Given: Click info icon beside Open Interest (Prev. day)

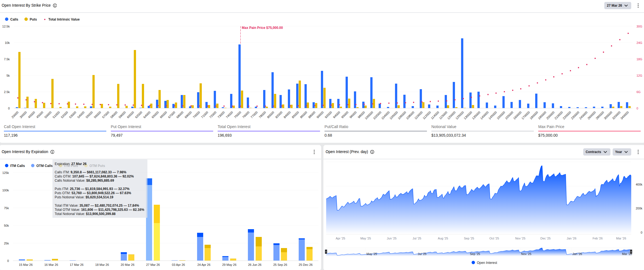Looking at the screenshot, I should pyautogui.click(x=372, y=152).
